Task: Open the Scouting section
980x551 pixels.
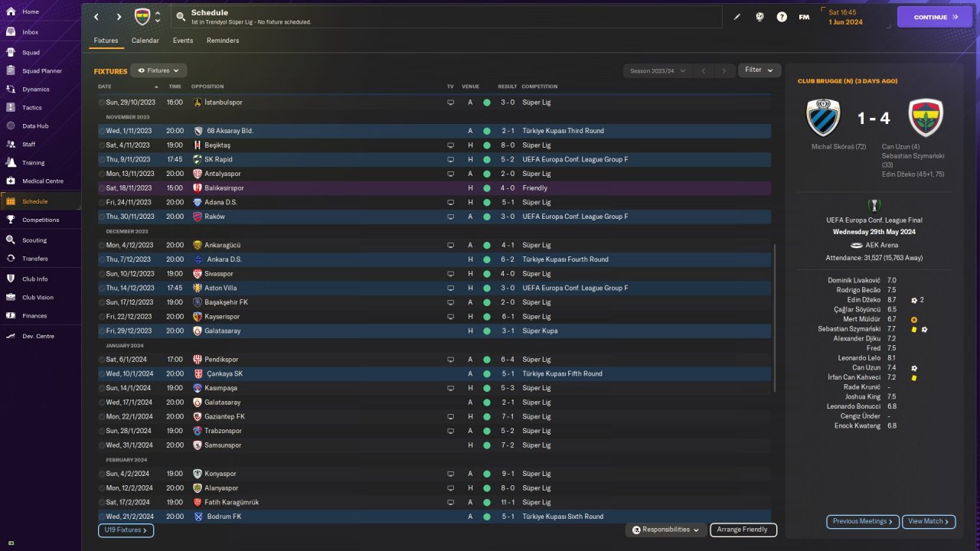Action: point(34,240)
